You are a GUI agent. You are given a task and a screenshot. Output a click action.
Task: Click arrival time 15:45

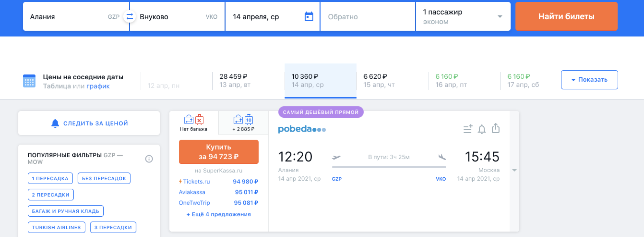pyautogui.click(x=482, y=157)
